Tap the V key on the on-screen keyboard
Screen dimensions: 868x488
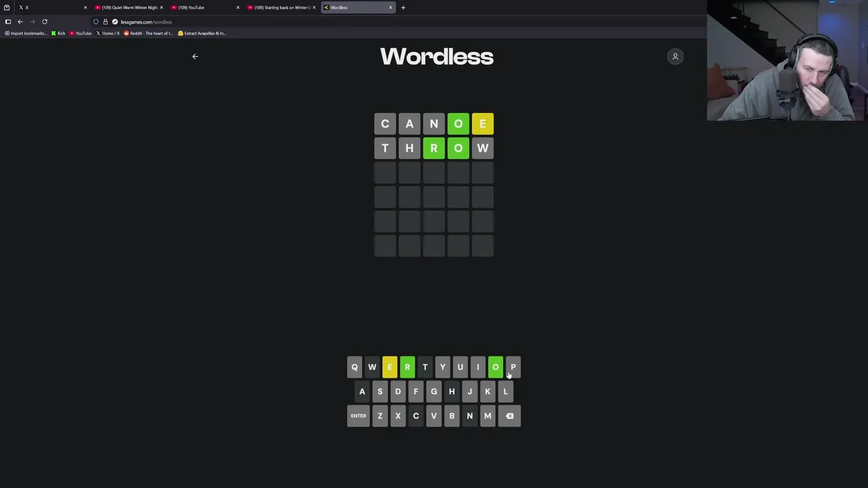(434, 416)
